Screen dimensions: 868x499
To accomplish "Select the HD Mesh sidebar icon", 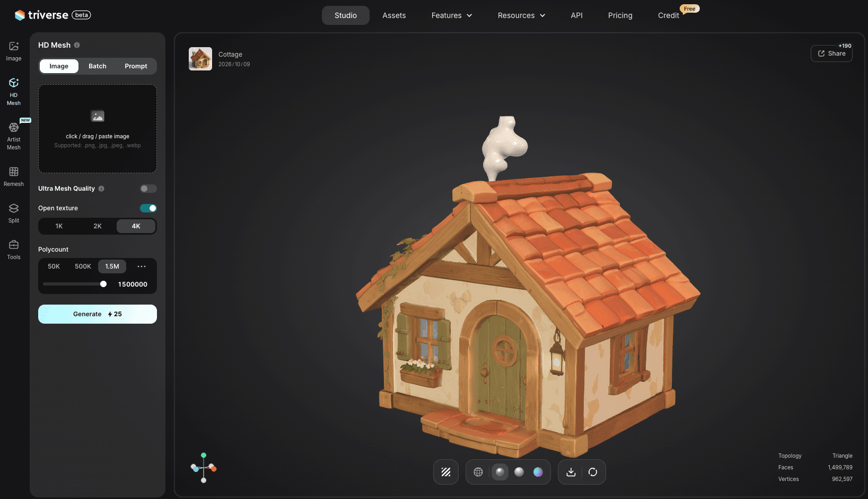I will click(x=14, y=91).
